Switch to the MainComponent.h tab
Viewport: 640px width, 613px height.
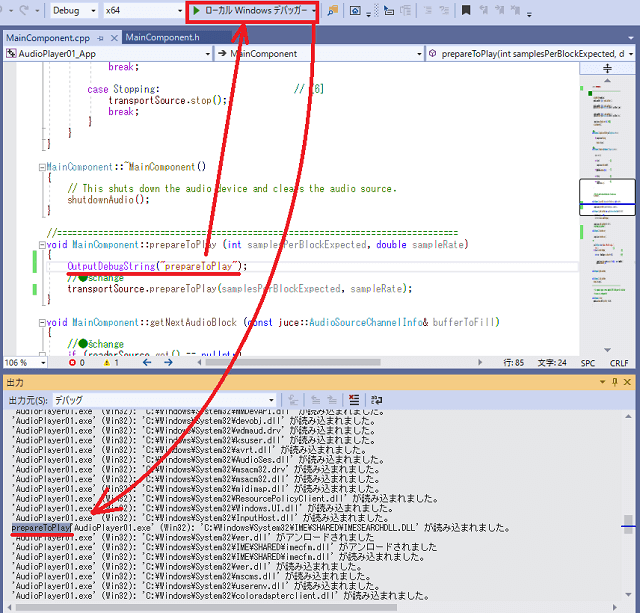tap(162, 38)
